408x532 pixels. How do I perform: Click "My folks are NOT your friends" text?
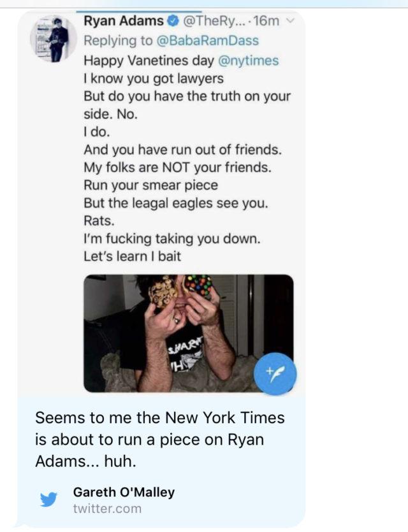click(x=177, y=168)
